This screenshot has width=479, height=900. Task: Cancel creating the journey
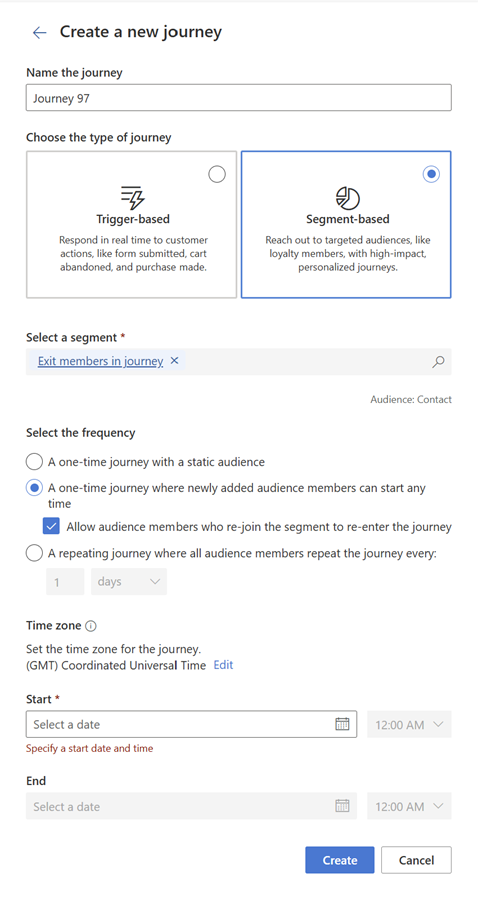[x=416, y=860]
